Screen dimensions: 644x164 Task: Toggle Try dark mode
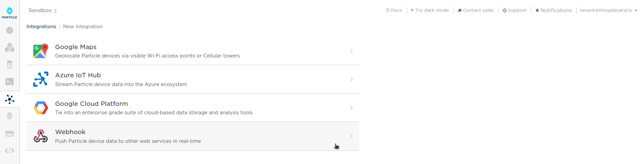click(430, 10)
